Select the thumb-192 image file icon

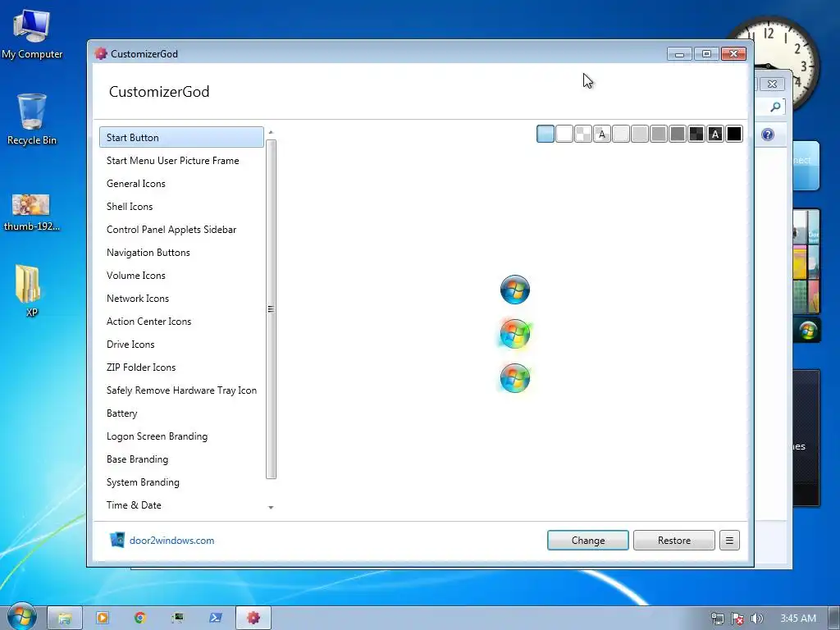point(31,212)
